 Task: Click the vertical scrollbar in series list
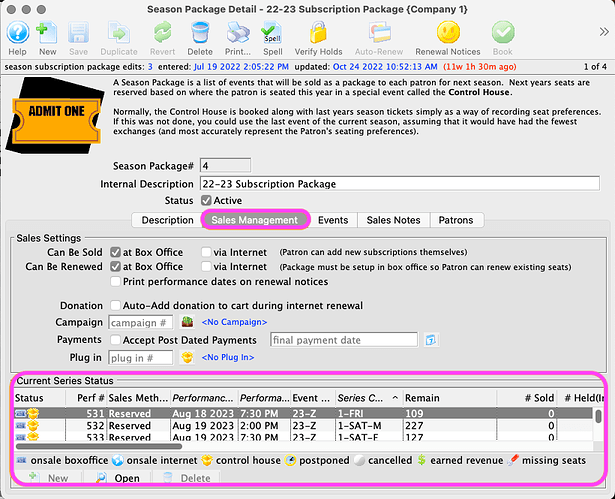click(x=598, y=416)
